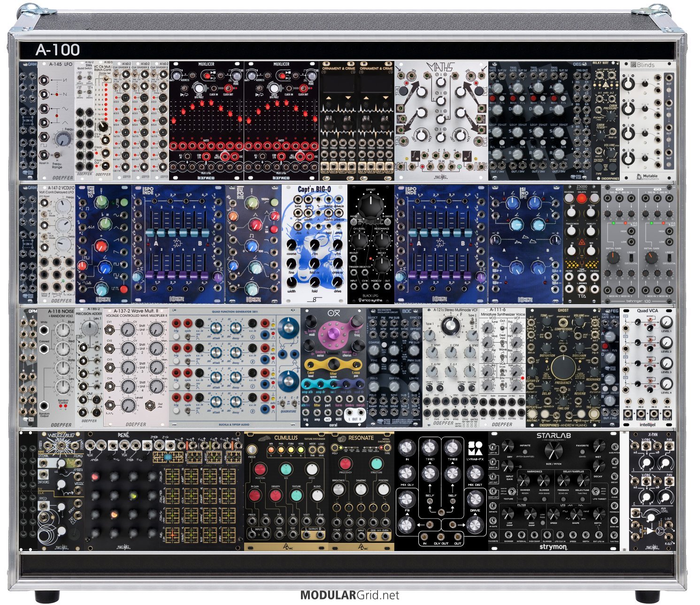
Task: Click the Quad VCA OUT 1 jack
Action: (627, 413)
